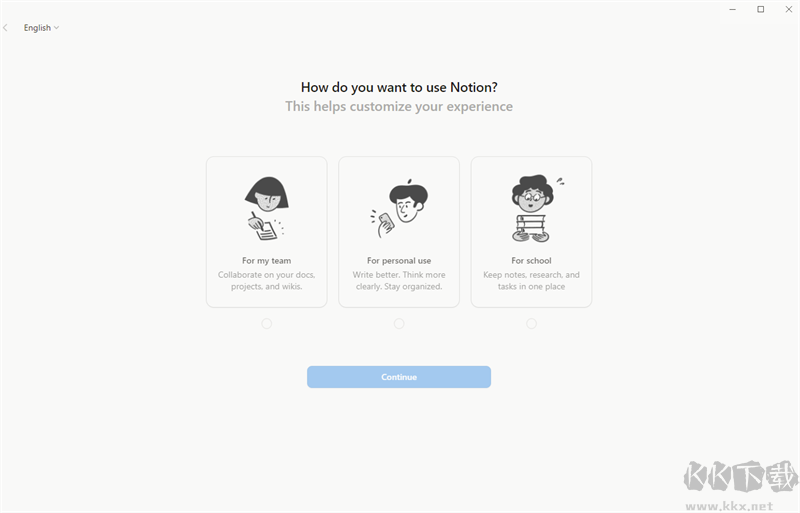Click the "For personal use" title text
The image size is (800, 513).
[x=399, y=261]
